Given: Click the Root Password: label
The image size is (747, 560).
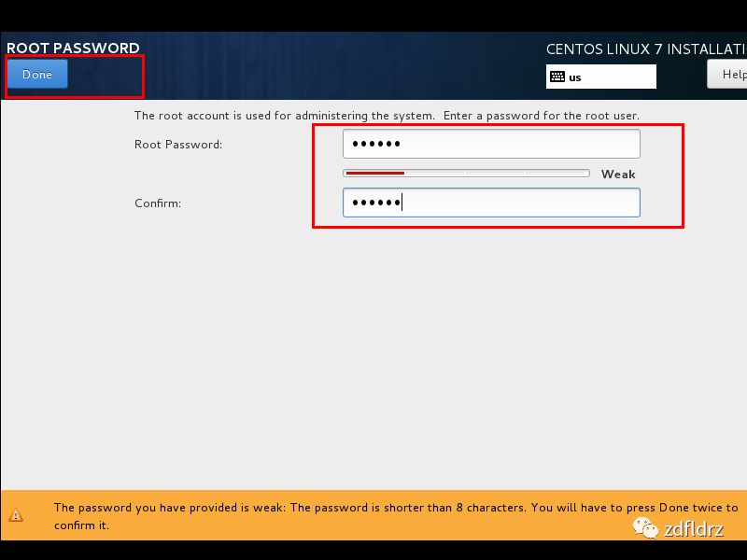Looking at the screenshot, I should tap(178, 145).
